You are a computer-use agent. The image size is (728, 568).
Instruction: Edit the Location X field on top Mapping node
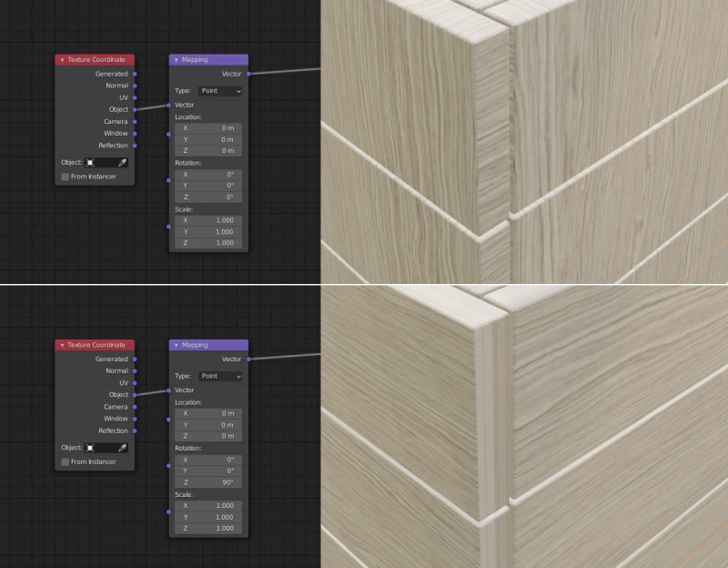(x=207, y=130)
